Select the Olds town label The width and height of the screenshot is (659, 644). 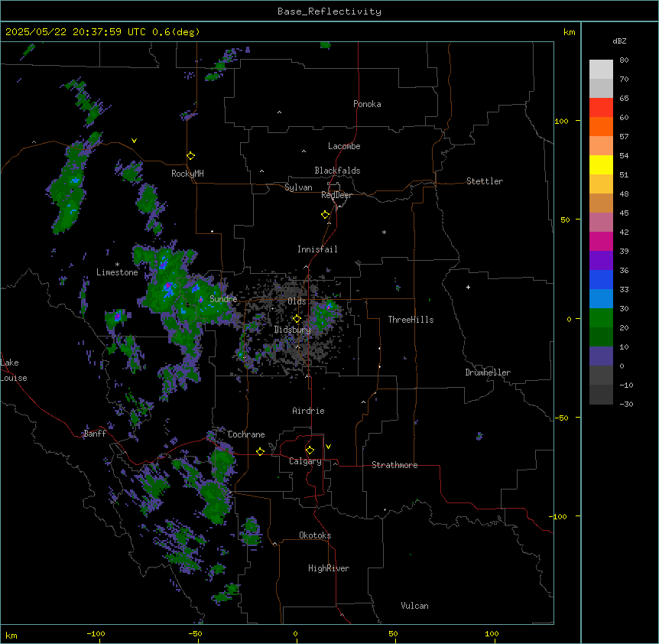[297, 301]
